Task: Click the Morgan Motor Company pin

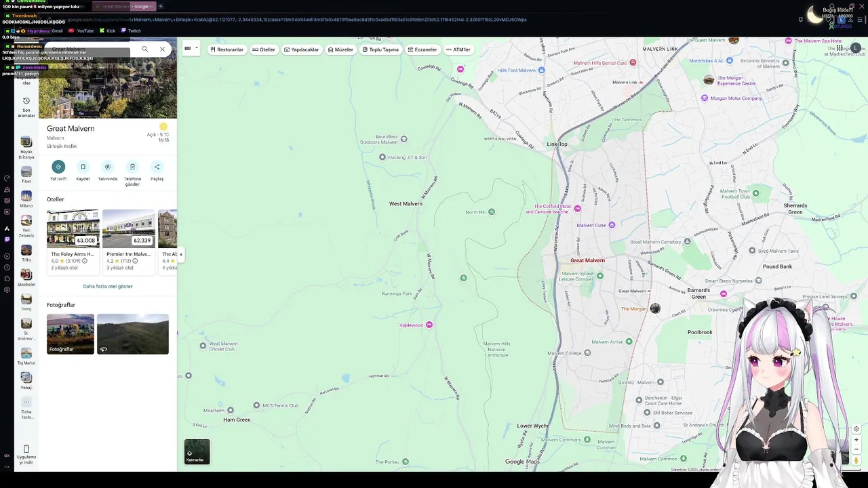Action: coord(705,98)
